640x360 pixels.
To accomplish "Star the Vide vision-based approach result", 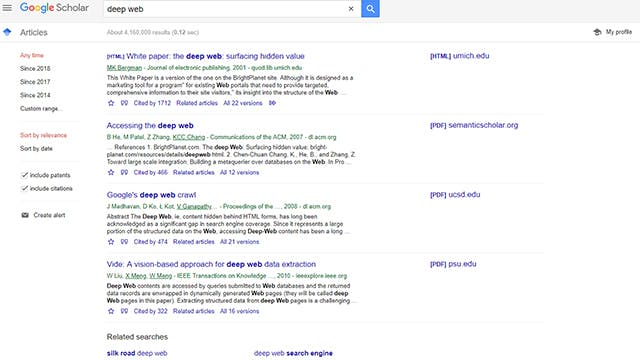I will pyautogui.click(x=111, y=311).
